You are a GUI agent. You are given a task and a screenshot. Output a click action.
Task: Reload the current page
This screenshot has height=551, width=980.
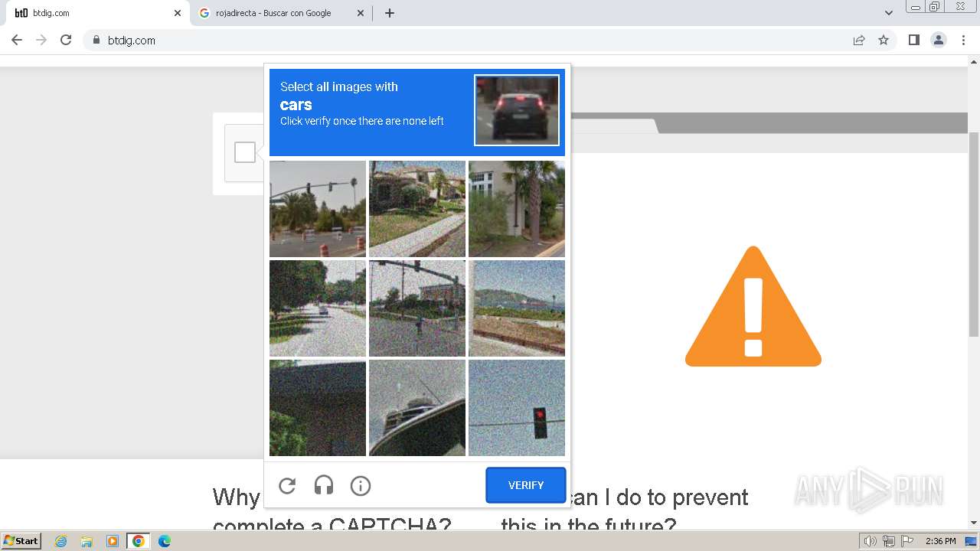click(x=66, y=40)
